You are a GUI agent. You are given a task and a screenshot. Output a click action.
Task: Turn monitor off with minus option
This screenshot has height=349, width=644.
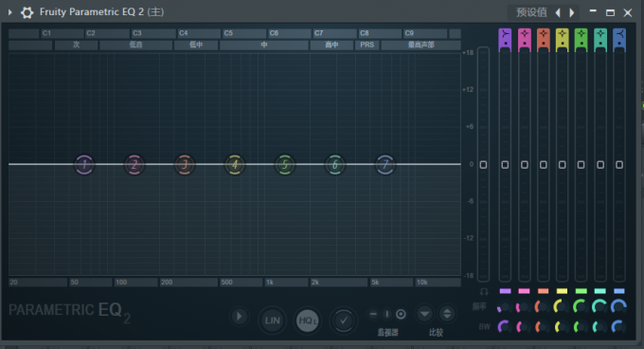(373, 315)
